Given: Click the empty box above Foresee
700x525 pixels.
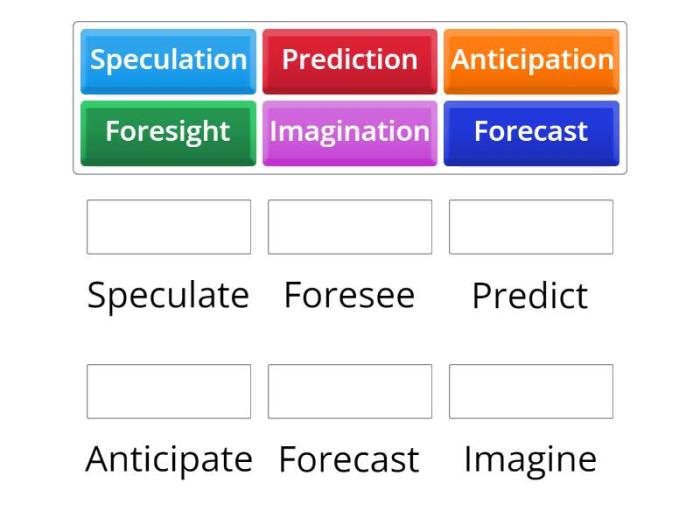Looking at the screenshot, I should click(350, 227).
